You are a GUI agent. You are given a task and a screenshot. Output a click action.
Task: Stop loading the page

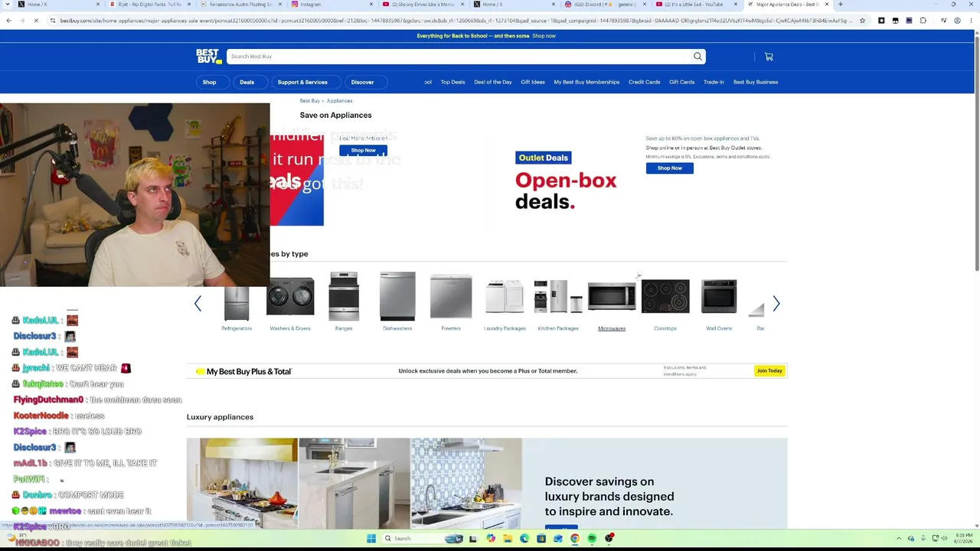click(37, 21)
